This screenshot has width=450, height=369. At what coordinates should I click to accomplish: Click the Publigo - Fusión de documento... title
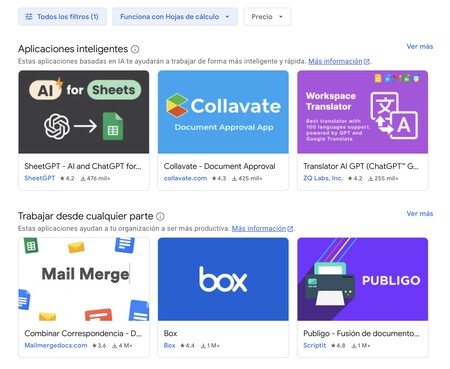pyautogui.click(x=361, y=333)
